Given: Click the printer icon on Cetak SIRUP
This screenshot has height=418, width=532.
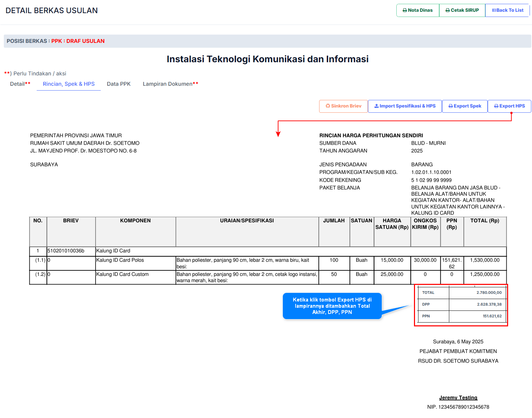Looking at the screenshot, I should (x=448, y=10).
